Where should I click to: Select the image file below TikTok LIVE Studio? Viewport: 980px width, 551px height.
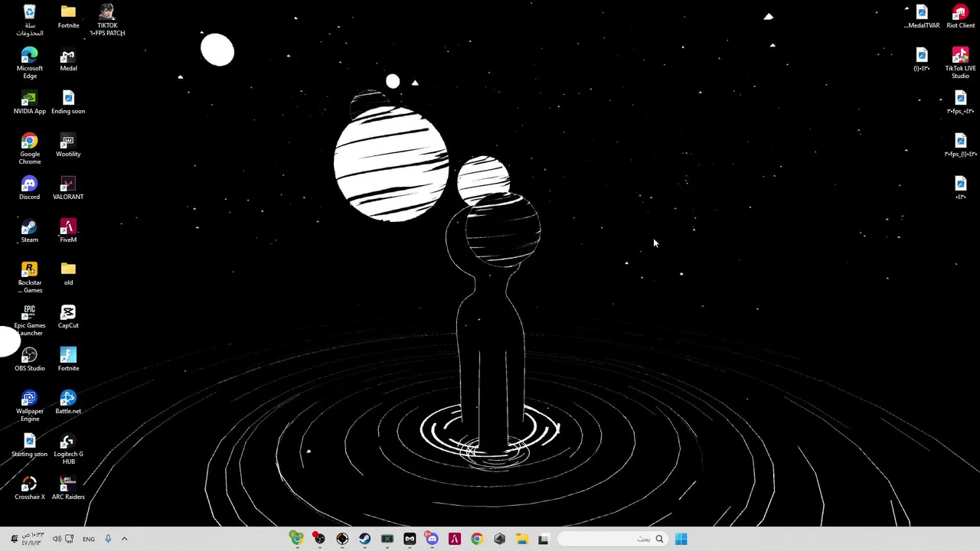[960, 103]
